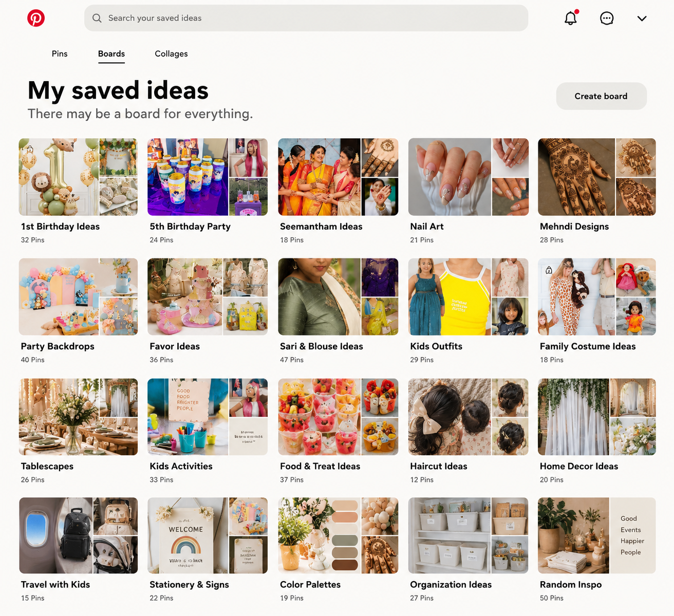Click the Sari & Blouse Ideas title text
This screenshot has width=674, height=616.
coord(322,346)
